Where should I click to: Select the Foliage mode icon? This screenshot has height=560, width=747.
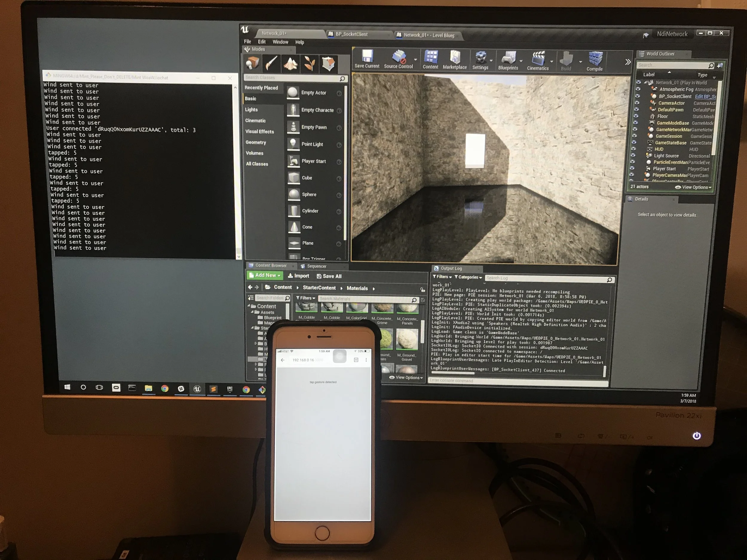pos(309,63)
